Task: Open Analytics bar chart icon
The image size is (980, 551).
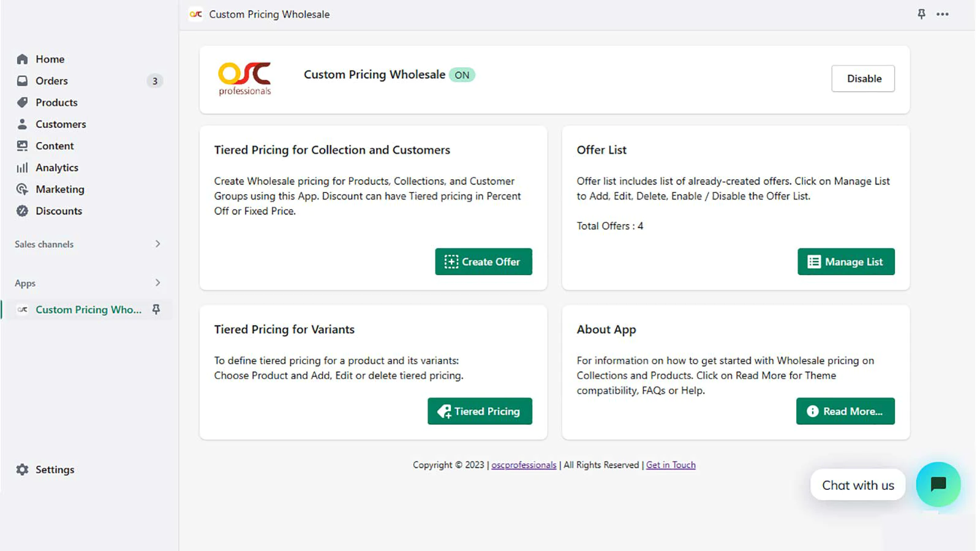Action: point(23,168)
